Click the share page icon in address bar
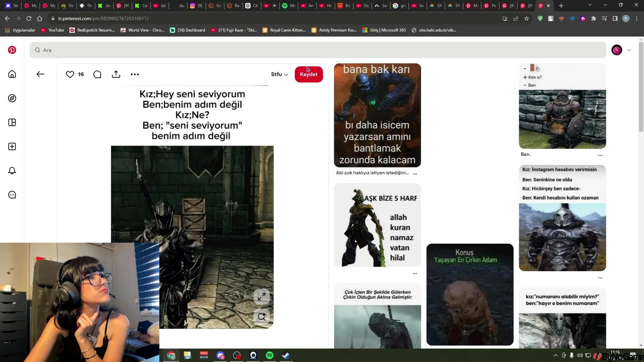 pyautogui.click(x=516, y=19)
